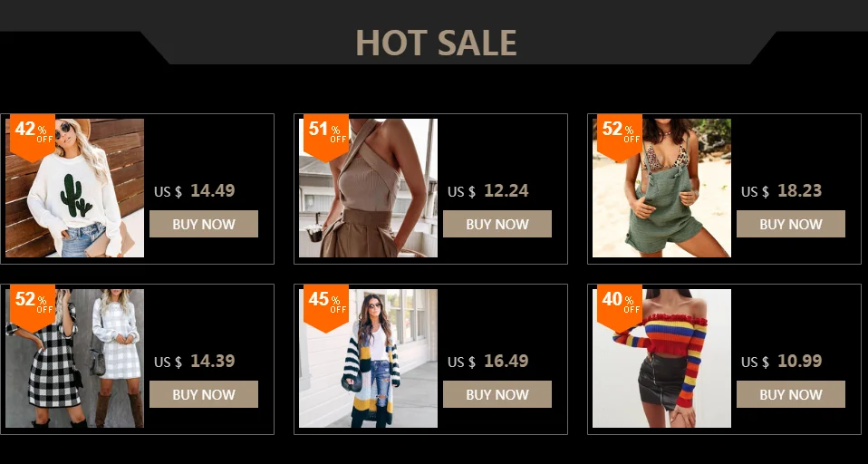Image resolution: width=868 pixels, height=464 pixels.
Task: Click Buy Now for the $14.39 plaid dress
Action: [x=204, y=394]
